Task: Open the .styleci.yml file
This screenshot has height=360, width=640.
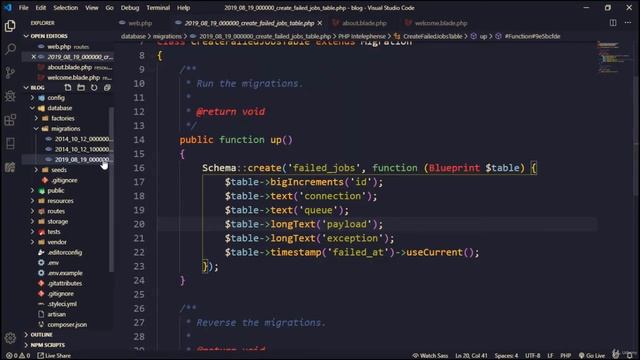Action: point(62,304)
